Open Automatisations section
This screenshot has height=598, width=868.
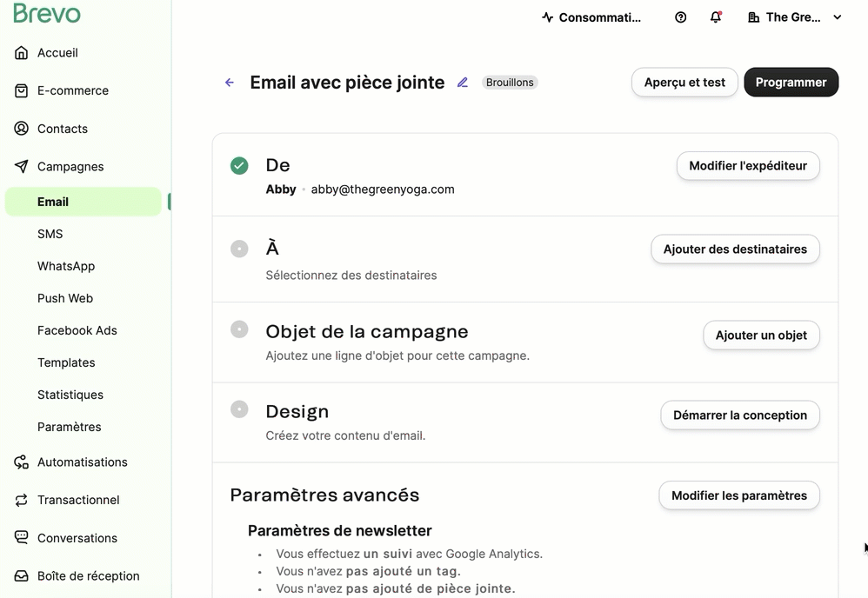(83, 462)
